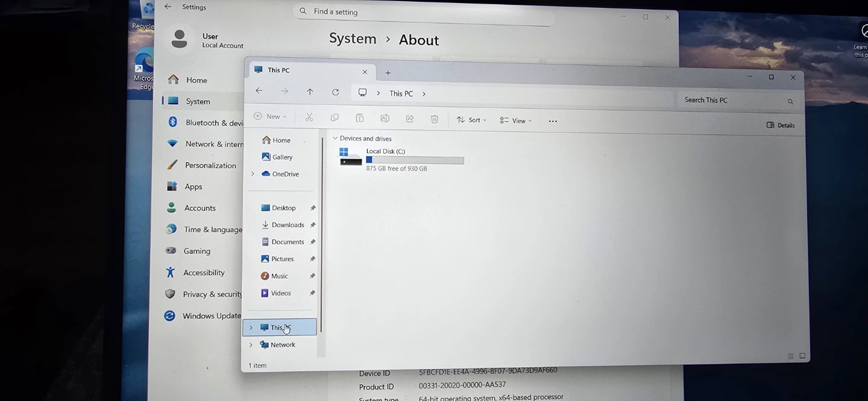Screen dimensions: 868x401
Task: Open Microsoft Edge desktop shortcut
Action: 144,68
